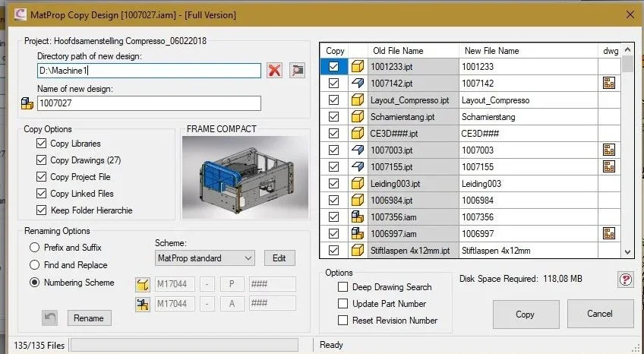
Task: Sort by Old File Name column header
Action: click(413, 51)
